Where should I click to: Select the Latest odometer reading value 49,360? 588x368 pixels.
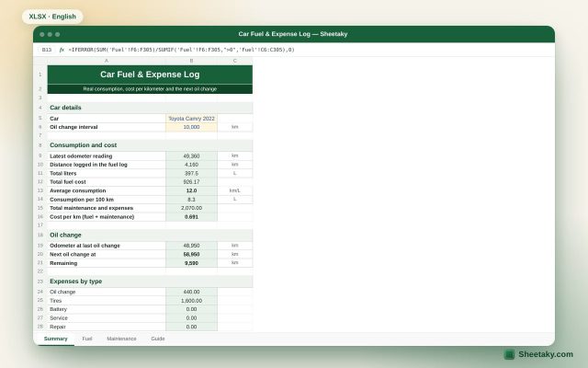191,155
